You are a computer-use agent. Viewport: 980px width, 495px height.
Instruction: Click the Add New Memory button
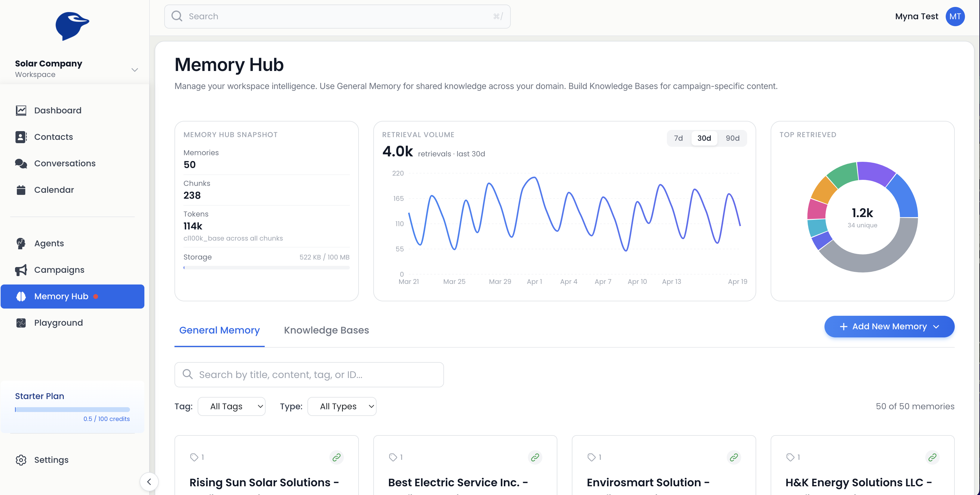[889, 327]
